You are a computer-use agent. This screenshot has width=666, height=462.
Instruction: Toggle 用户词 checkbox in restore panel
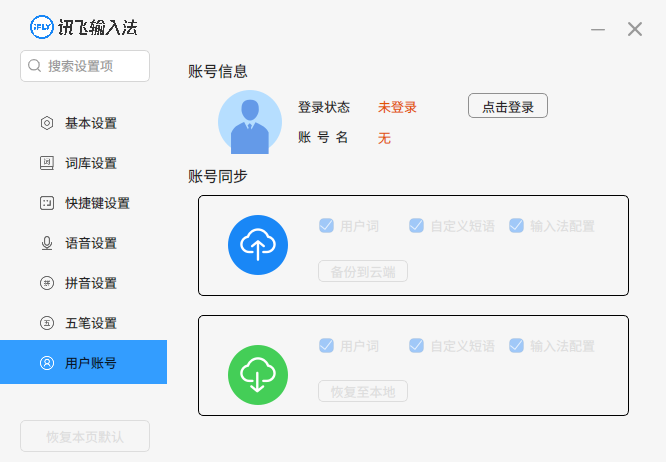(x=326, y=346)
